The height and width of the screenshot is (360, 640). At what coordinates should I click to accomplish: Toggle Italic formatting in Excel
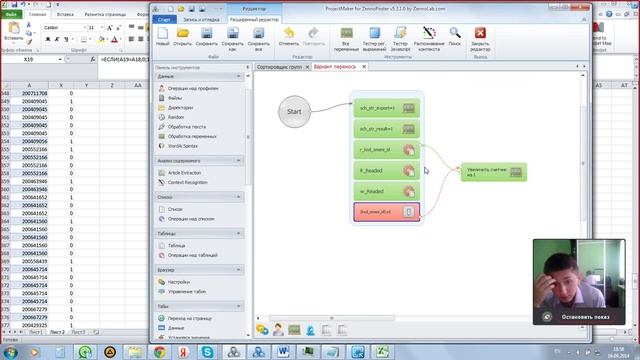57,39
